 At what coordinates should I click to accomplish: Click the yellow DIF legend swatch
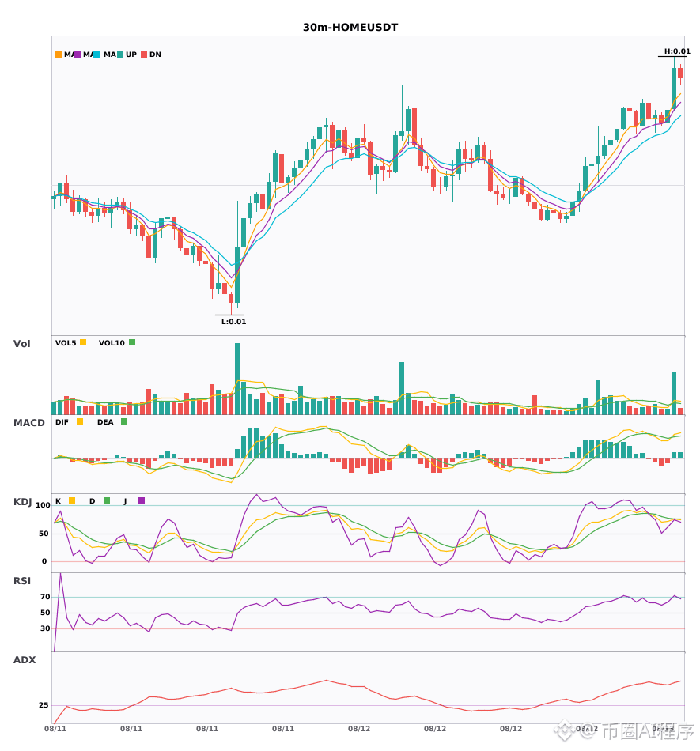coord(80,421)
